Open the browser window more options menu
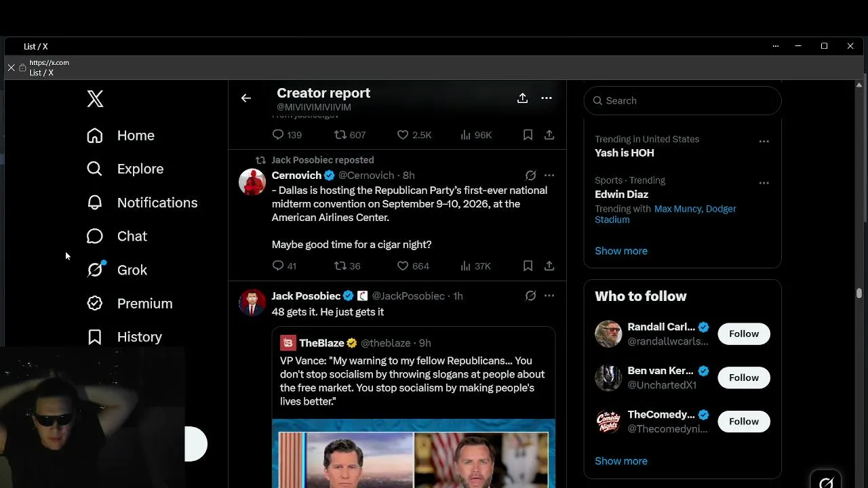868x488 pixels. pyautogui.click(x=776, y=46)
